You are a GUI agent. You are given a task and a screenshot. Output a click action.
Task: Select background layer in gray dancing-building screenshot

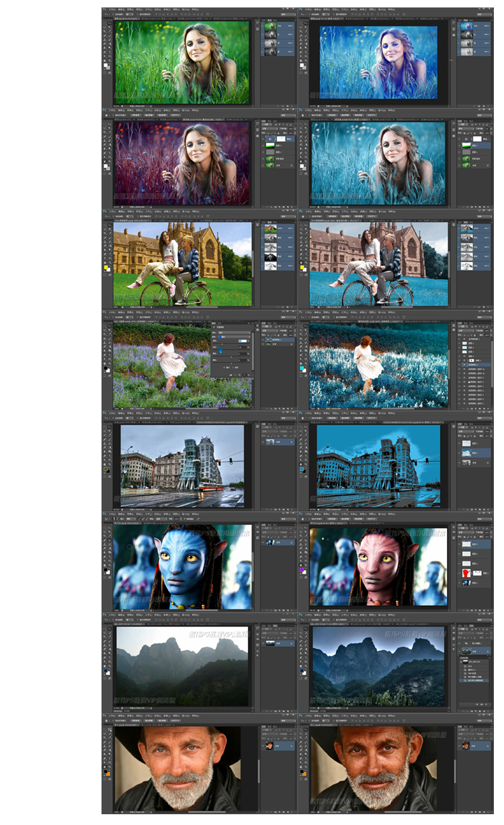pos(279,442)
